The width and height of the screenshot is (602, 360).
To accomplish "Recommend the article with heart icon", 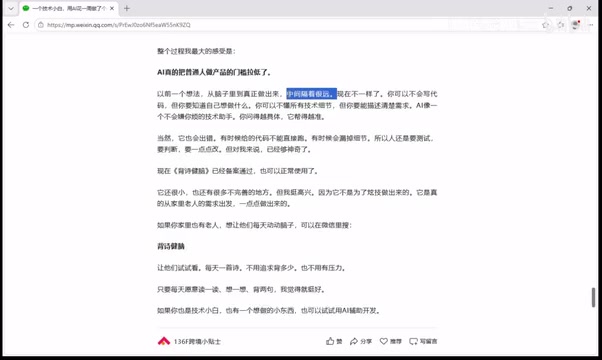I will click(x=390, y=341).
